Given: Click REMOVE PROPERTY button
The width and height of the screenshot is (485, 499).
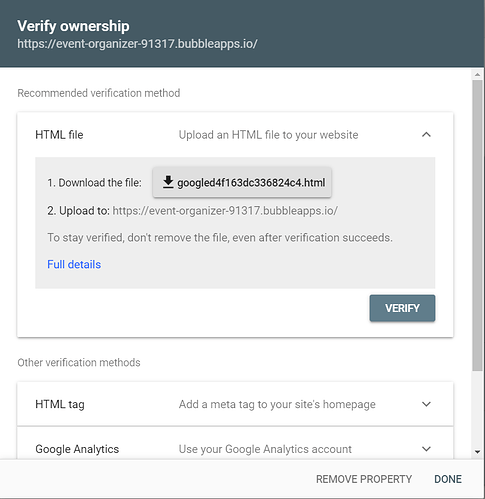Looking at the screenshot, I should coord(364,479).
